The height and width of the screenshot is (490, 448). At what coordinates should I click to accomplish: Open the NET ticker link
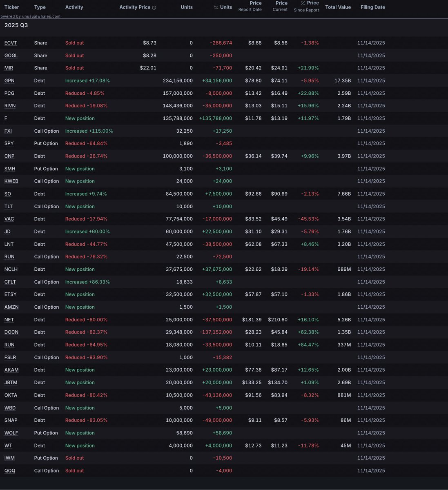point(9,320)
